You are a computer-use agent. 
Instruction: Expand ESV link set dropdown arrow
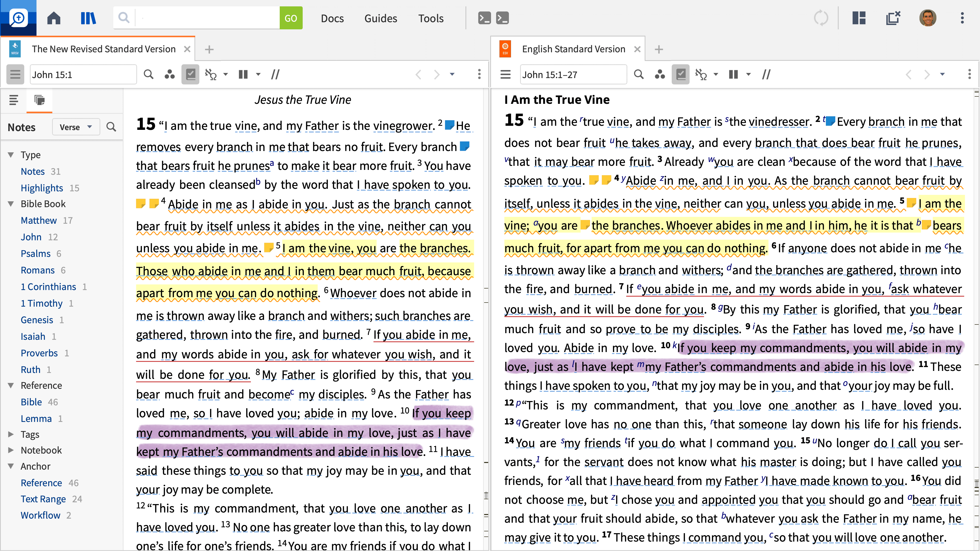pyautogui.click(x=716, y=74)
